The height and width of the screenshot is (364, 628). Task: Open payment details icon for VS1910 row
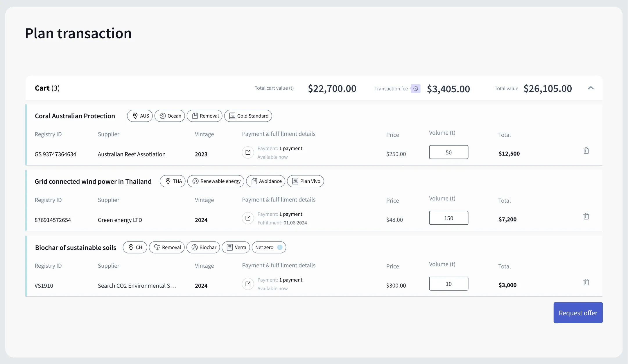(x=248, y=284)
